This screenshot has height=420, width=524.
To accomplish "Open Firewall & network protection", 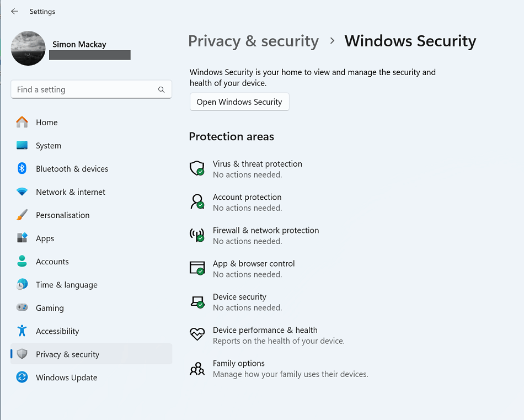I will click(265, 230).
